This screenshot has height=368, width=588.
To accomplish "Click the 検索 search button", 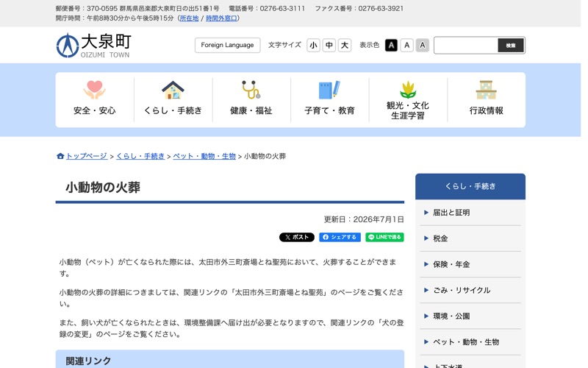I will pos(511,46).
